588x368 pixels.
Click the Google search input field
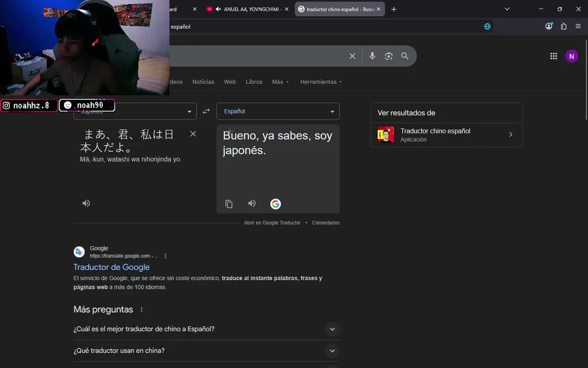coord(259,56)
